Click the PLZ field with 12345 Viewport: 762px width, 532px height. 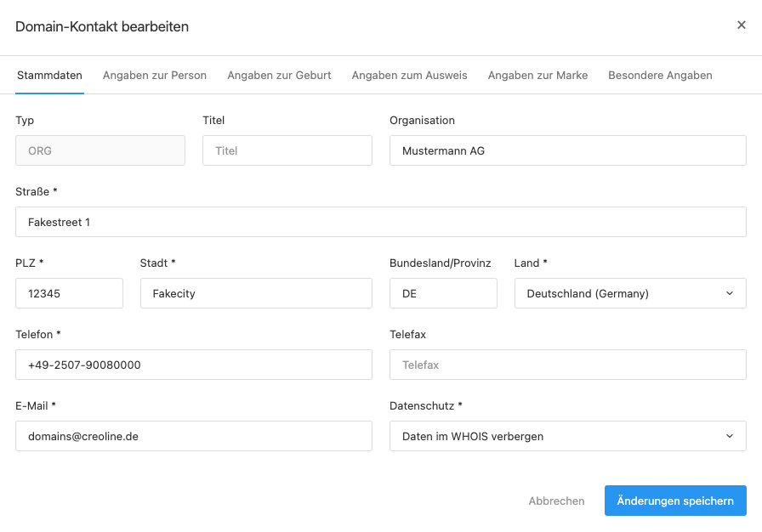tap(69, 293)
